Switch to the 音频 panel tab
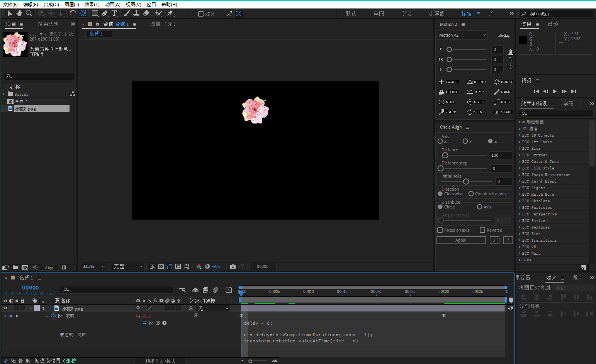 click(x=553, y=24)
